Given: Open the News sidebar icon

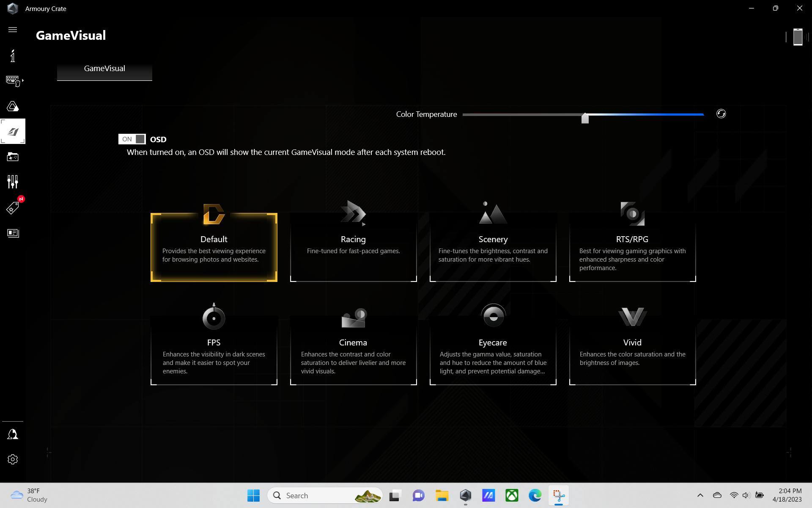Looking at the screenshot, I should click(x=13, y=233).
